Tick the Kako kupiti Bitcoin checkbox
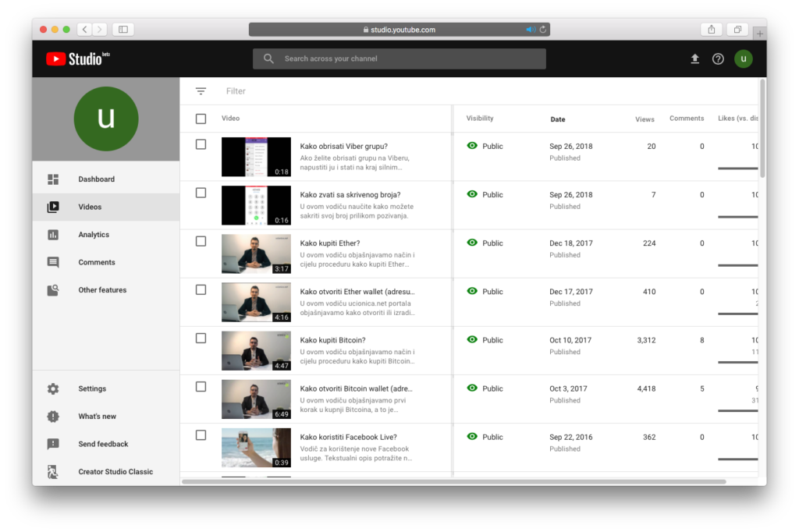 coord(201,339)
